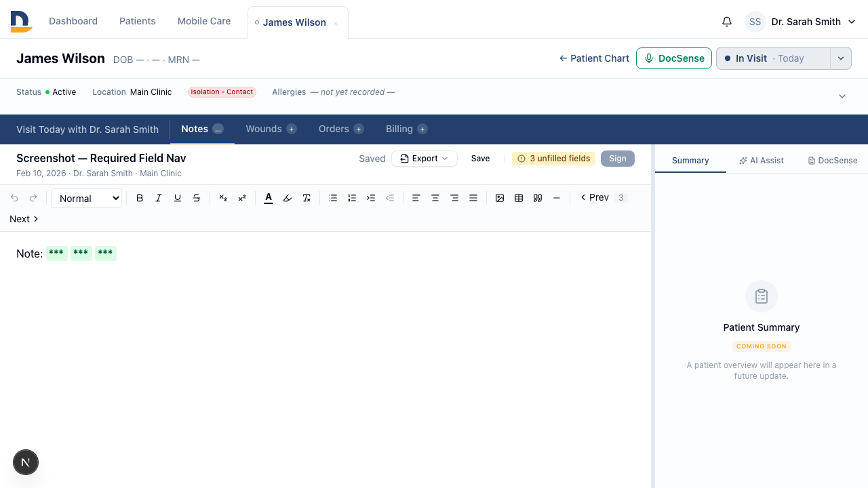The height and width of the screenshot is (488, 868).
Task: Start DocSense microphone recording
Action: [674, 58]
